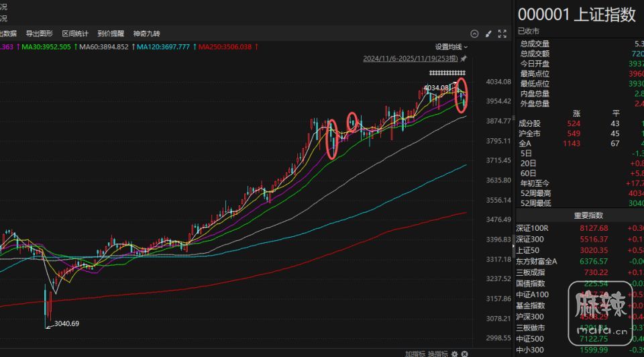Click the MA30 green moving average label

click(x=46, y=47)
